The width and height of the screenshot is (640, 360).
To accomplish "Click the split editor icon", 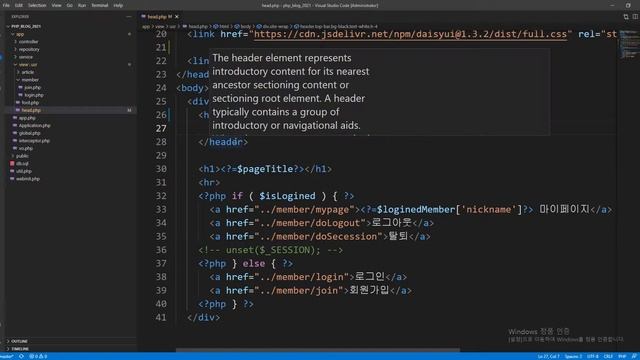I will point(635,17).
